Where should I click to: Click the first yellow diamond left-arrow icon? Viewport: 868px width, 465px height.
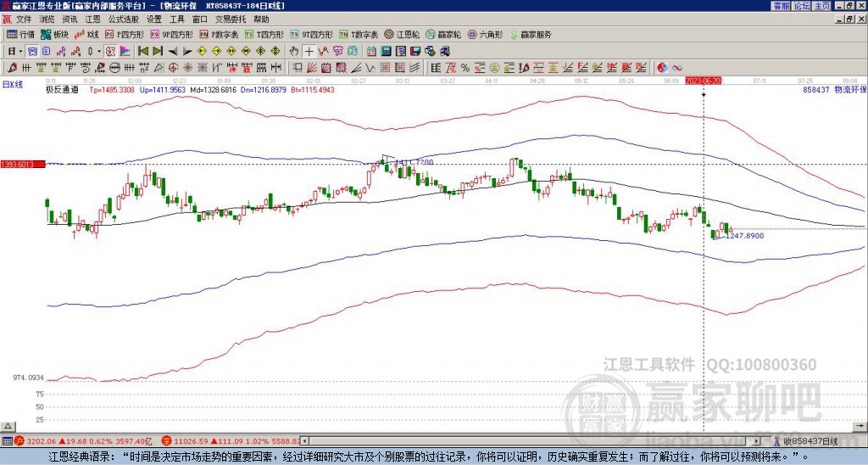pos(202,52)
